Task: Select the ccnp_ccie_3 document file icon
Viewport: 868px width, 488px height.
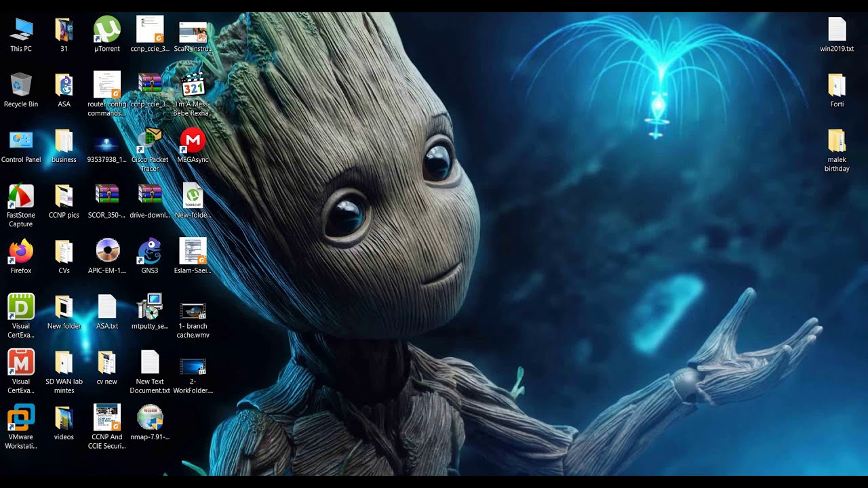Action: pos(150,30)
